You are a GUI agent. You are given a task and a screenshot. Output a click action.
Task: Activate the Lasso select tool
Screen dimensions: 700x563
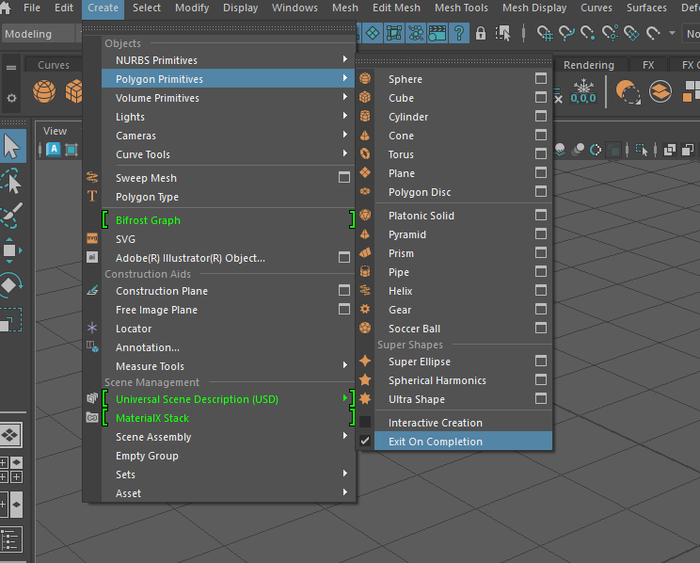point(11,181)
